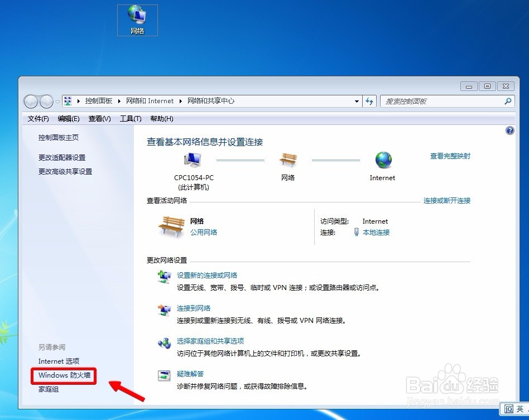Screen dimensions: 529x420
Task: Click the CPC1054-PC computer icon
Action: (193, 160)
